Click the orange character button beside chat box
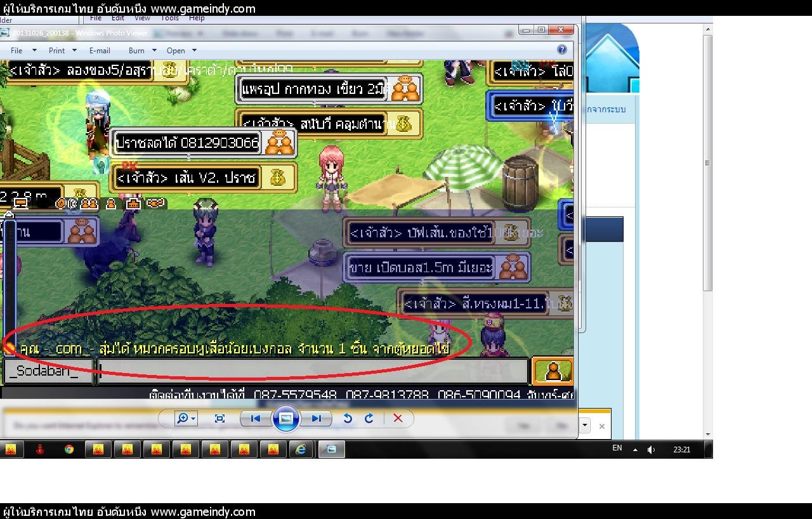Screen dimensions: 812x519 [x=553, y=371]
